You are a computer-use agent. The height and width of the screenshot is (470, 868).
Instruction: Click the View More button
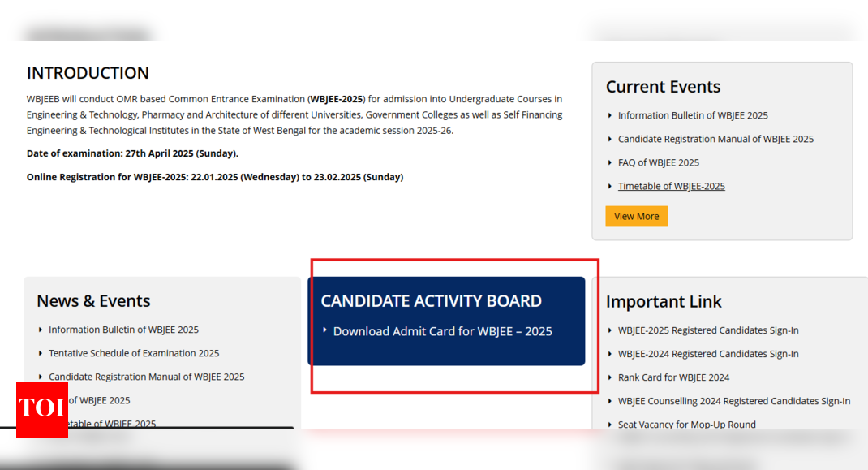pos(636,216)
